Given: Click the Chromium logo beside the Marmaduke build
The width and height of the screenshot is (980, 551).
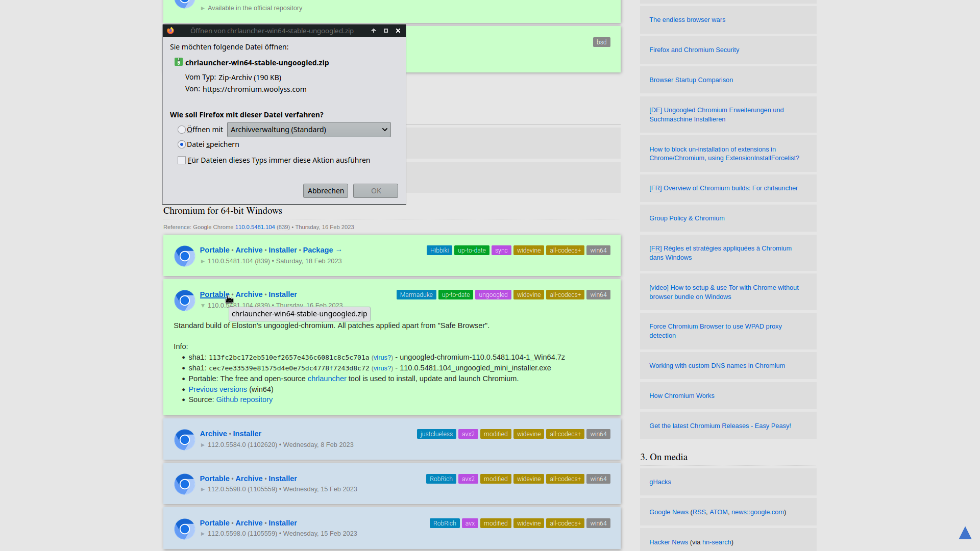Looking at the screenshot, I should [x=184, y=300].
